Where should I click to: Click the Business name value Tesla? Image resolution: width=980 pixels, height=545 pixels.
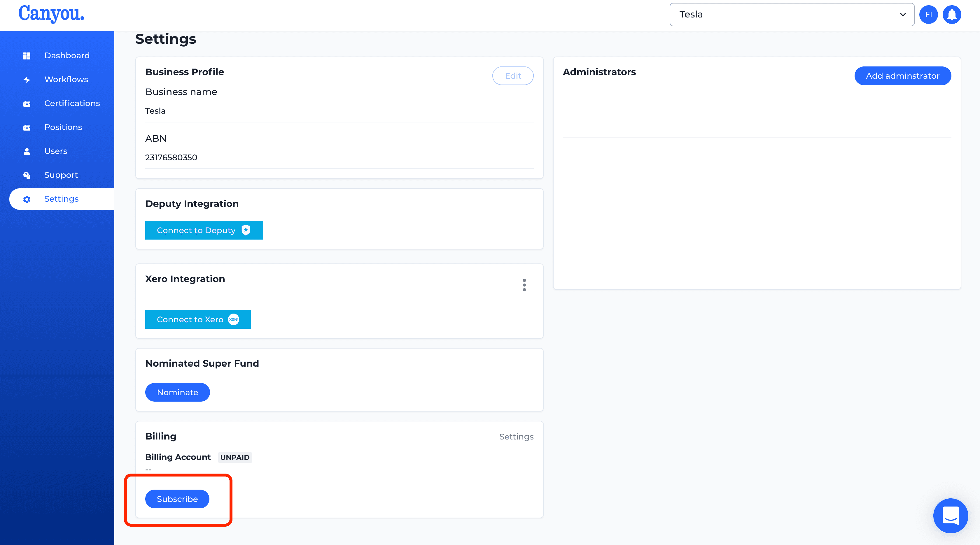[x=155, y=111]
